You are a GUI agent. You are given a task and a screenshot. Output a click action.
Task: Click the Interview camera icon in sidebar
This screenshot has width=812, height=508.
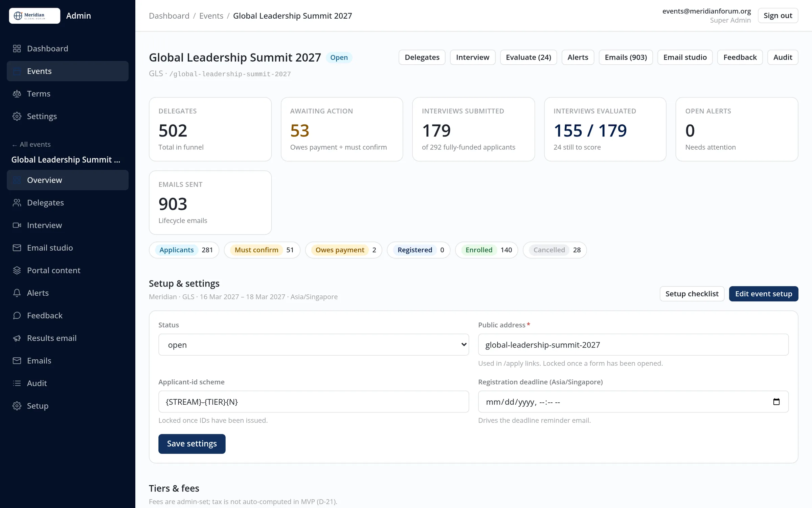(x=17, y=225)
